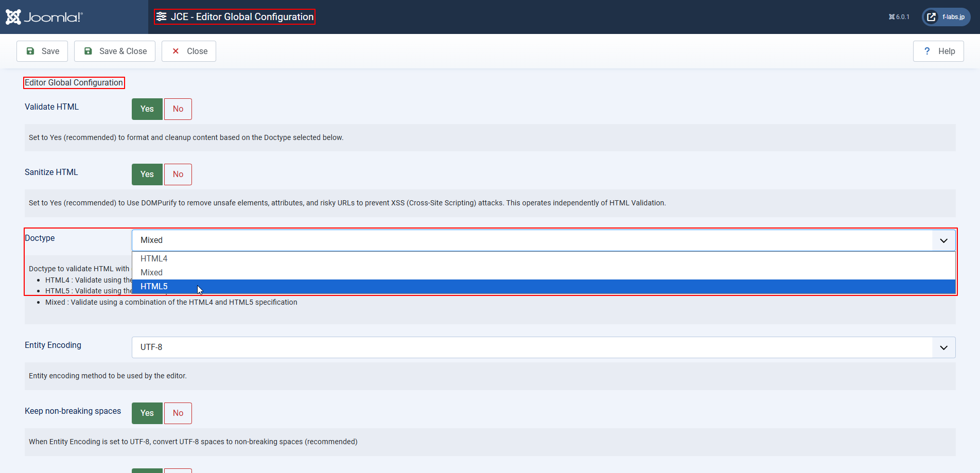Screen dimensions: 980x473
Task: Set Validate HTML to No
Action: click(178, 109)
